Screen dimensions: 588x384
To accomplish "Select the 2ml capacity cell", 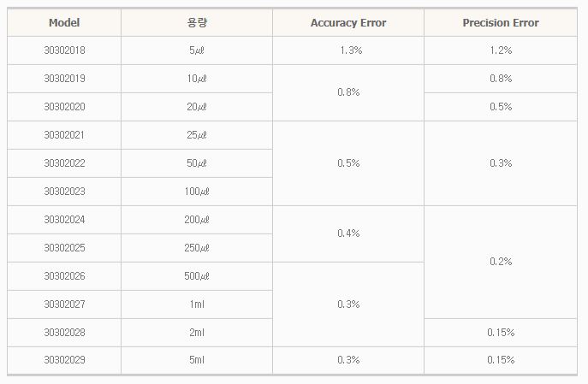I will [197, 332].
